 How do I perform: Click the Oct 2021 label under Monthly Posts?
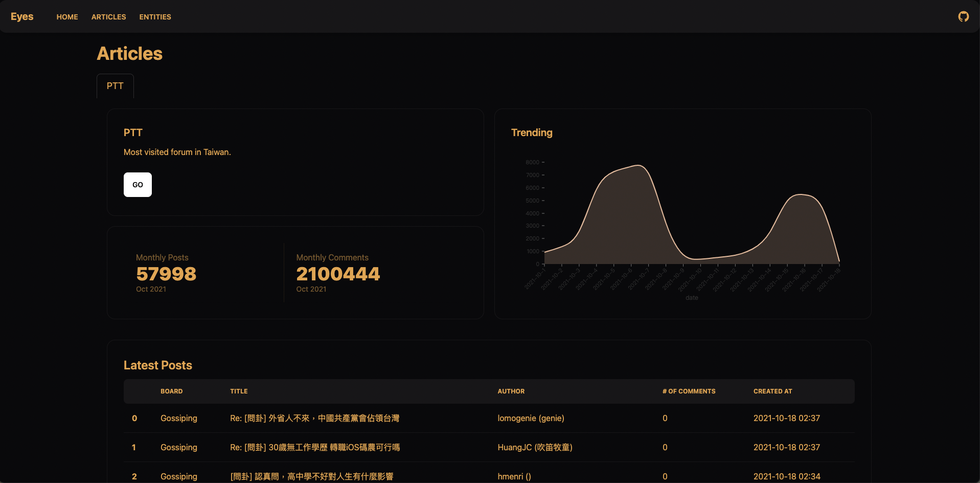151,289
